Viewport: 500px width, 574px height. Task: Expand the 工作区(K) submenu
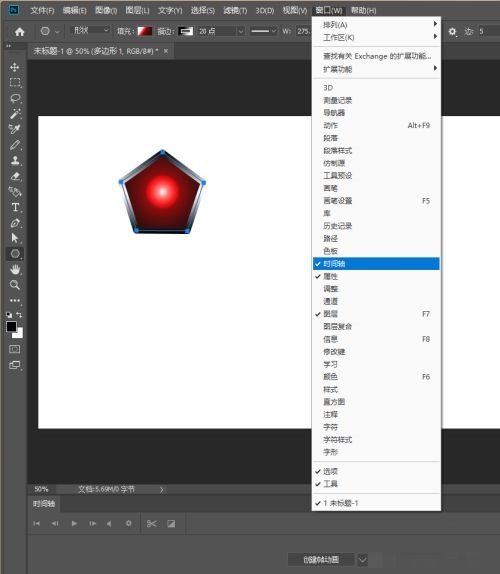coord(376,37)
